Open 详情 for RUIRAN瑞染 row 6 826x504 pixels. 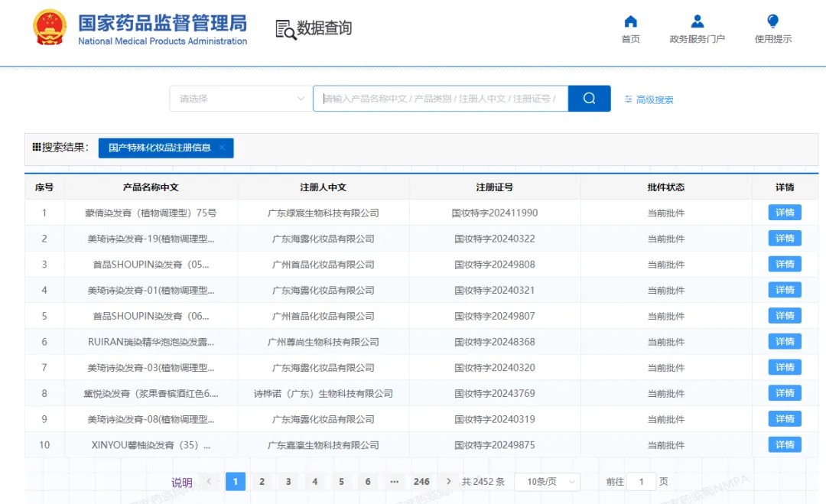tap(785, 341)
